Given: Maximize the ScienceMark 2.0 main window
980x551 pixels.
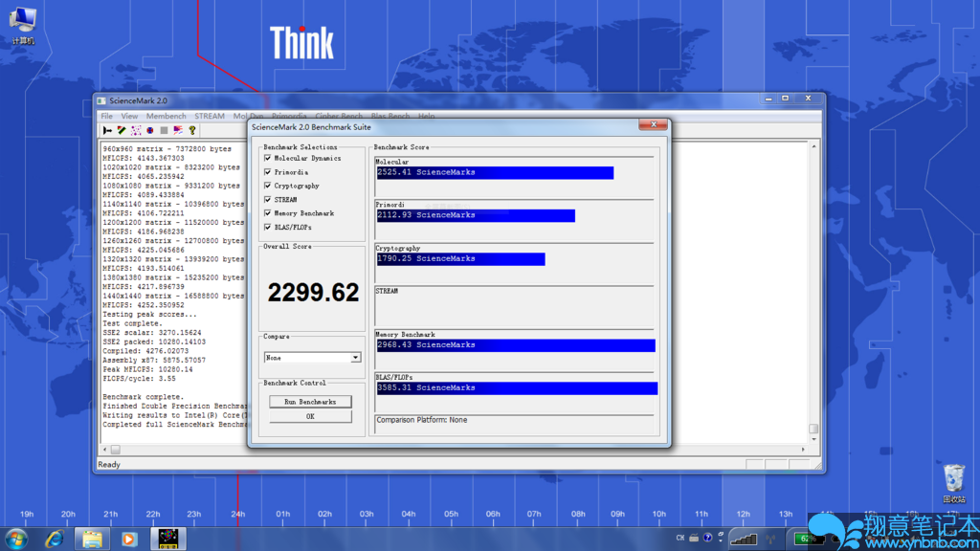Looking at the screenshot, I should tap(786, 99).
